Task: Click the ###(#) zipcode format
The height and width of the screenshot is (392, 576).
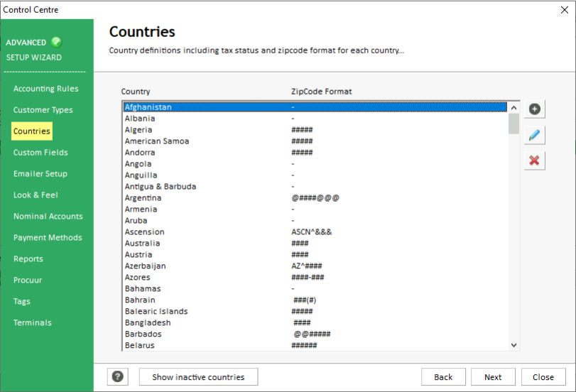Action: (305, 300)
